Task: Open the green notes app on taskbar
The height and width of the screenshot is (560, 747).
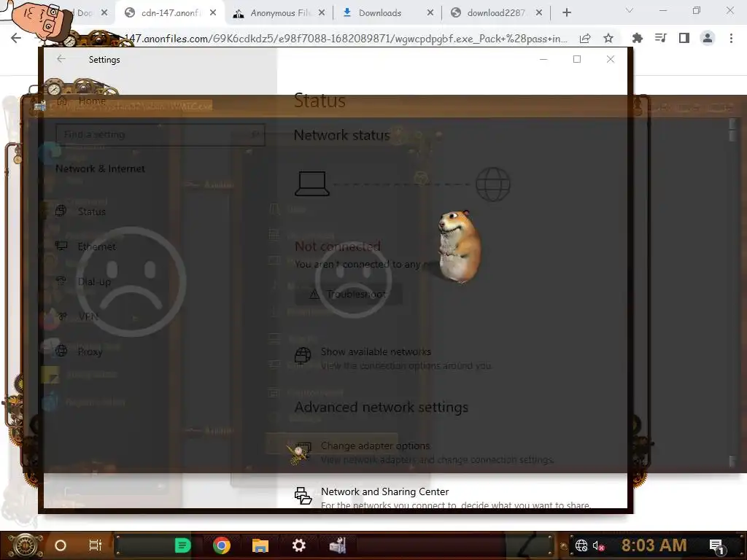Action: [182, 545]
